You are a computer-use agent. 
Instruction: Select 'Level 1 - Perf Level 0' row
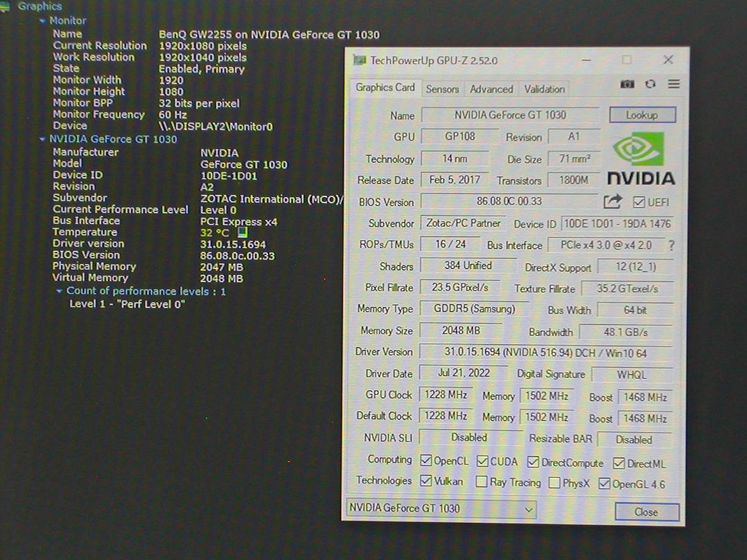127,304
